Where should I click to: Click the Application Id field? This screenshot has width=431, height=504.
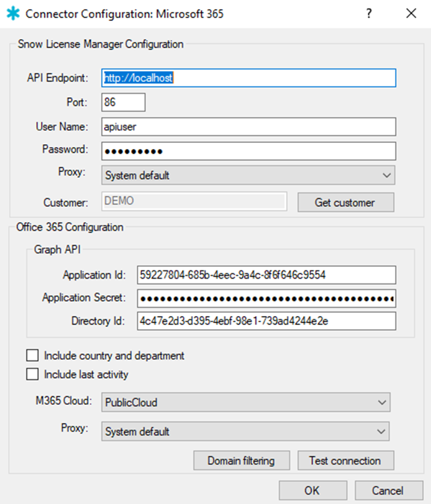[266, 275]
